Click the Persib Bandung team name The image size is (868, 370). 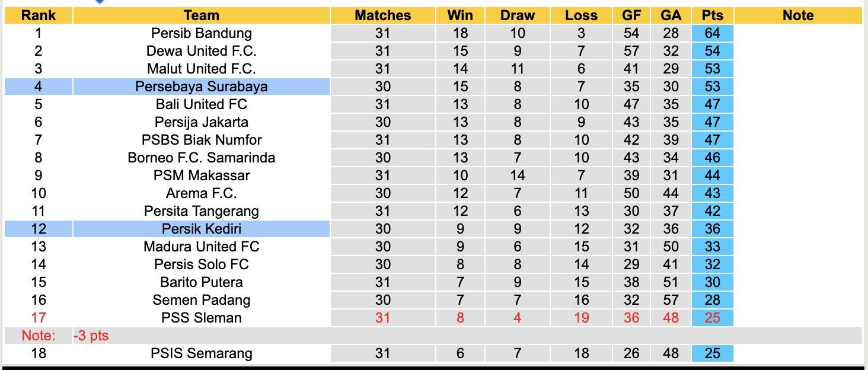point(201,33)
